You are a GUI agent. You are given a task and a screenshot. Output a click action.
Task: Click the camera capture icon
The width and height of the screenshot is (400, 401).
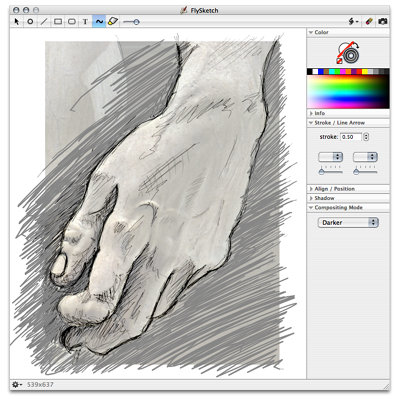click(383, 22)
